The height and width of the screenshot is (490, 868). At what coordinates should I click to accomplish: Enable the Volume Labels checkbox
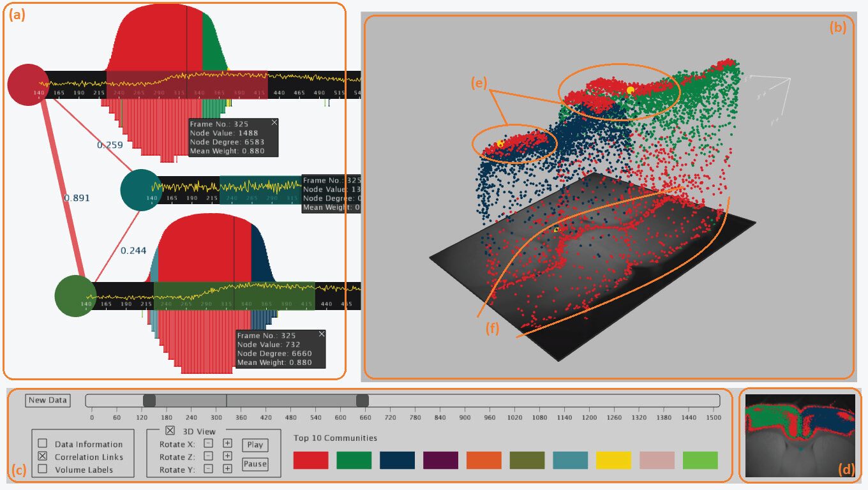tap(43, 468)
